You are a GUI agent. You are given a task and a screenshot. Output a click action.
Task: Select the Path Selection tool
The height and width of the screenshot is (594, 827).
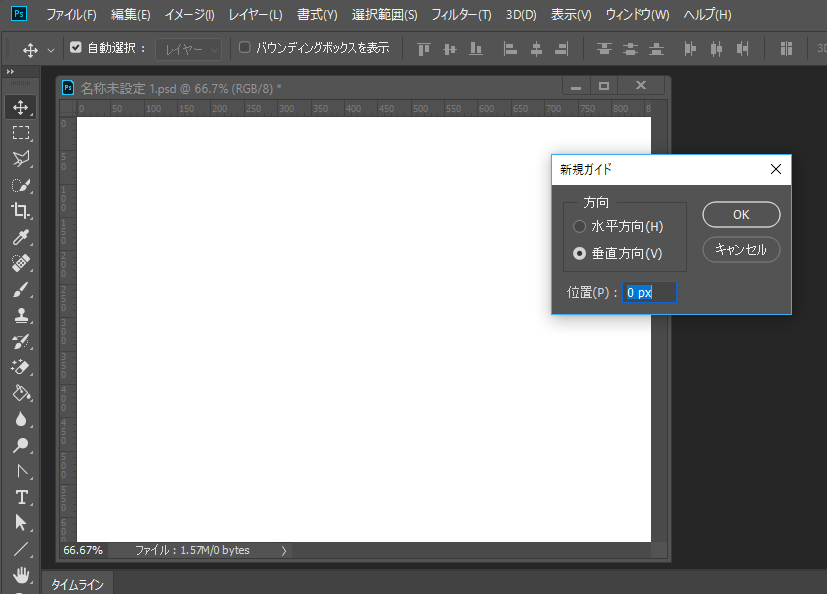21,523
